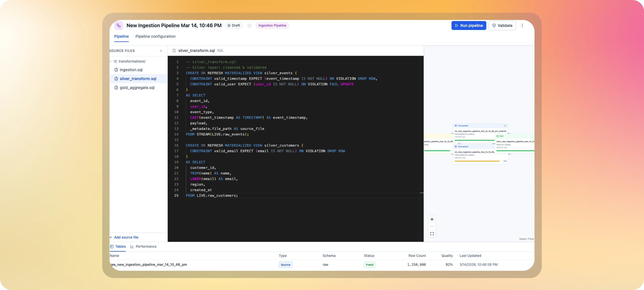Open the Pipeline configuration tab
This screenshot has height=290, width=644.
(x=155, y=36)
